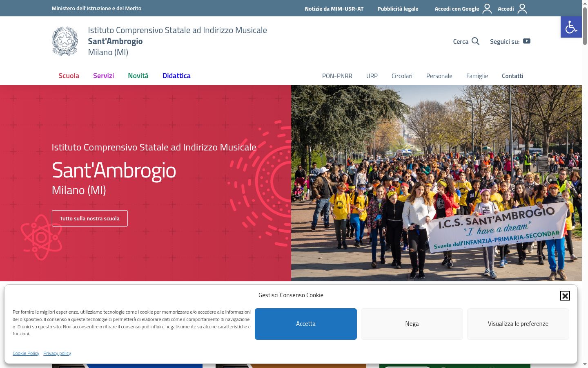This screenshot has height=368, width=588.
Task: Click Tutto sulla nostra scuola button
Action: tap(90, 218)
